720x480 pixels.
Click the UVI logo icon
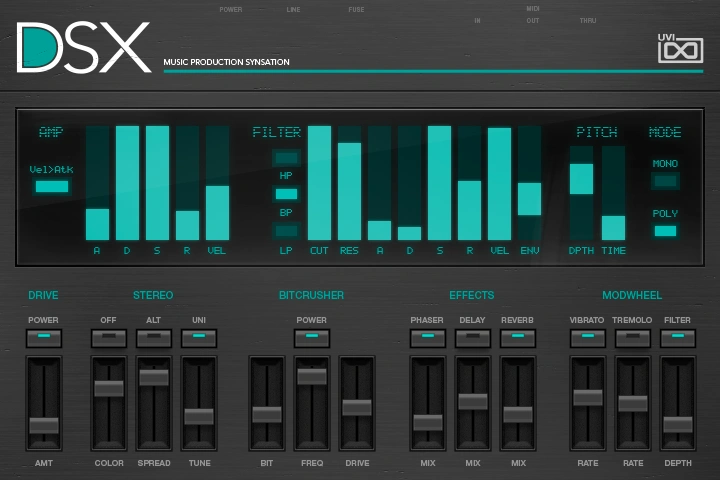tap(680, 48)
